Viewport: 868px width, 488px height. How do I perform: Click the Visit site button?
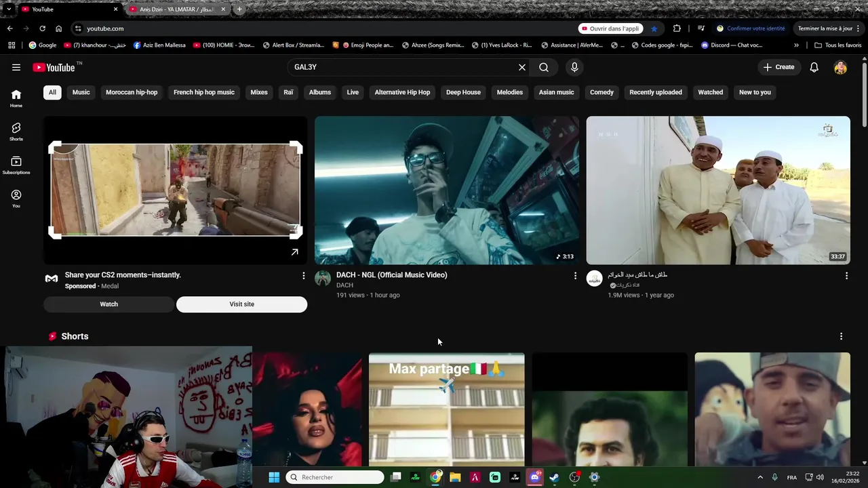pyautogui.click(x=241, y=304)
